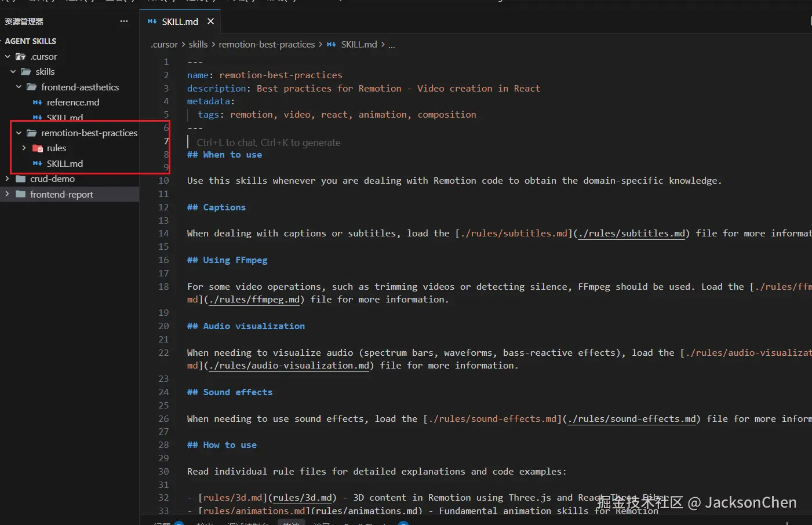Click the Markdown icon in the breadcrumb

click(x=332, y=45)
